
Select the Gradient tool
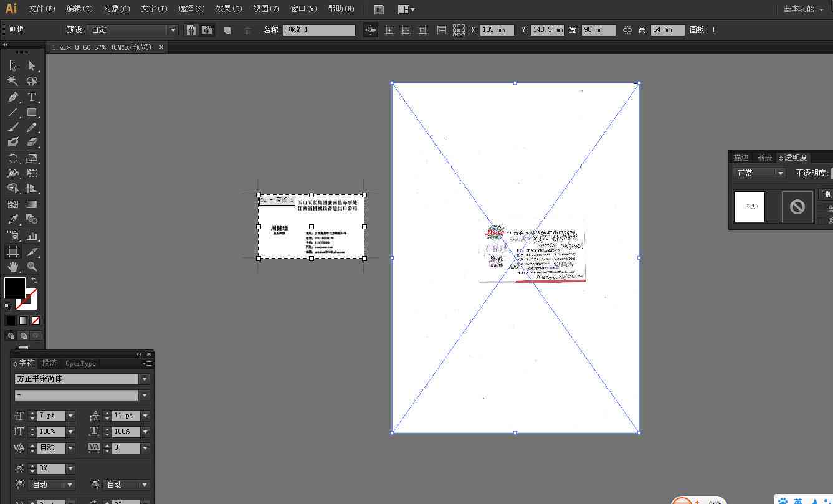(32, 204)
